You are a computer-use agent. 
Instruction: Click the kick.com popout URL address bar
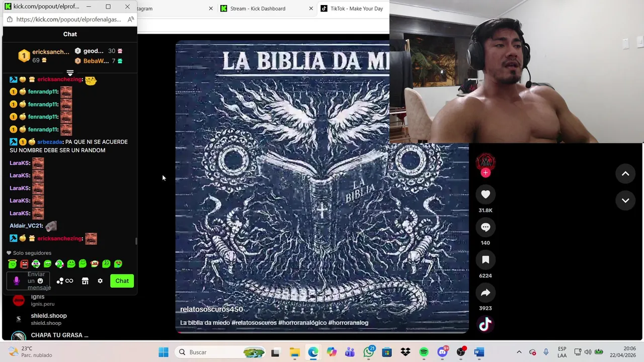pos(68,19)
